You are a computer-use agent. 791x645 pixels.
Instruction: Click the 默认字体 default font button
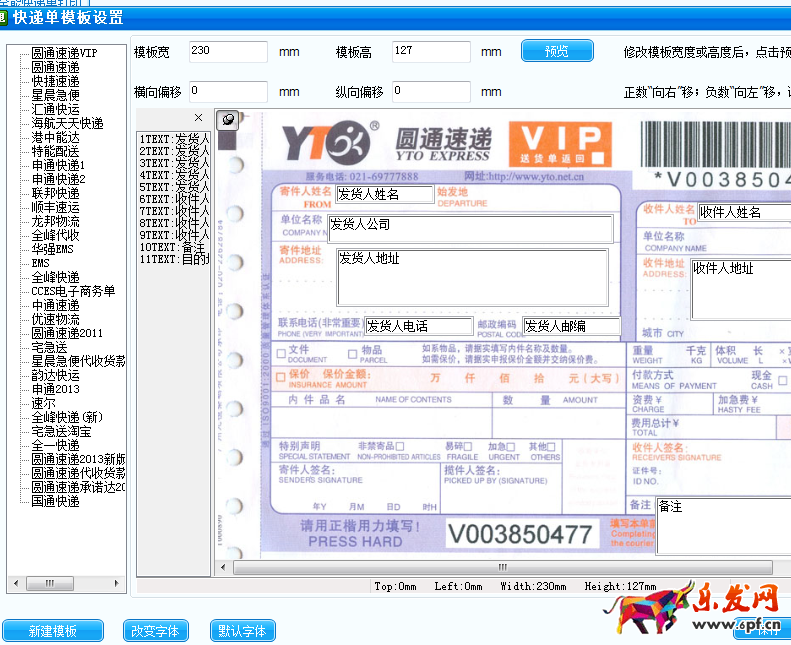coord(243,631)
